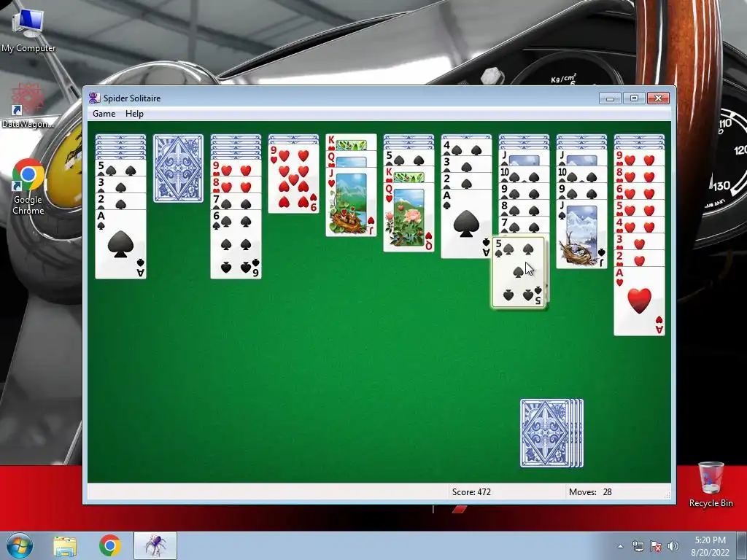Open My Computer desktop icon
Viewport: 747px width, 560px height.
(x=28, y=31)
